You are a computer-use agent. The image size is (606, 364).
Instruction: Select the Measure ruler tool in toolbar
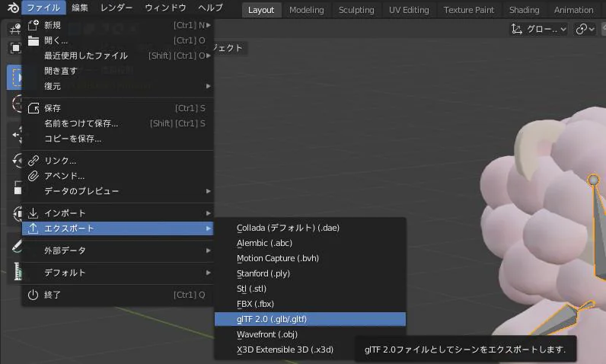click(17, 270)
